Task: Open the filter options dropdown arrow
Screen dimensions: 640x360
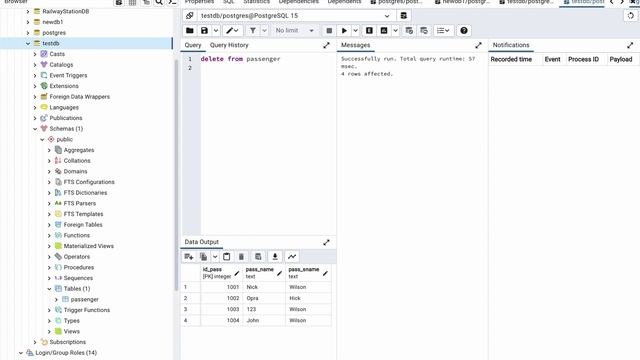Action: coord(264,31)
